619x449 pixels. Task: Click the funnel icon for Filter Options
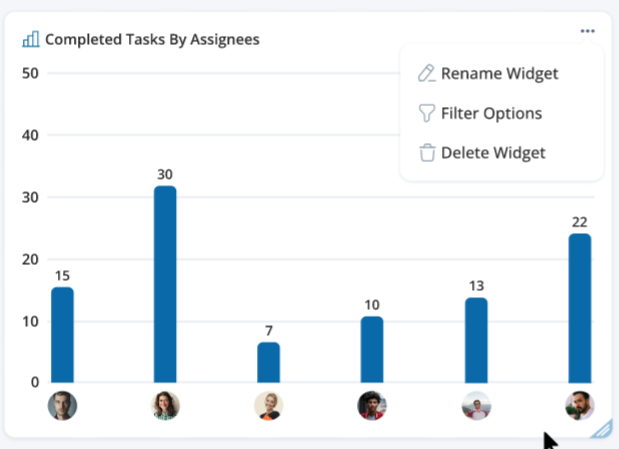tap(427, 113)
